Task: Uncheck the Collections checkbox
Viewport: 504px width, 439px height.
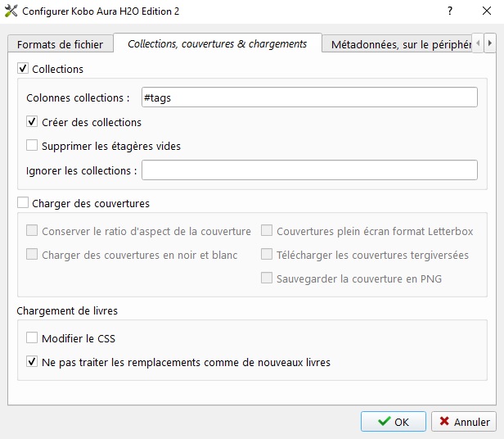Action: coord(23,69)
